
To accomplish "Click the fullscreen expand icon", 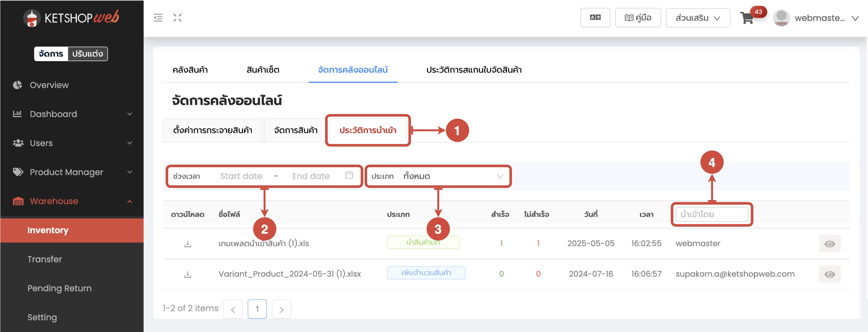I will click(177, 18).
